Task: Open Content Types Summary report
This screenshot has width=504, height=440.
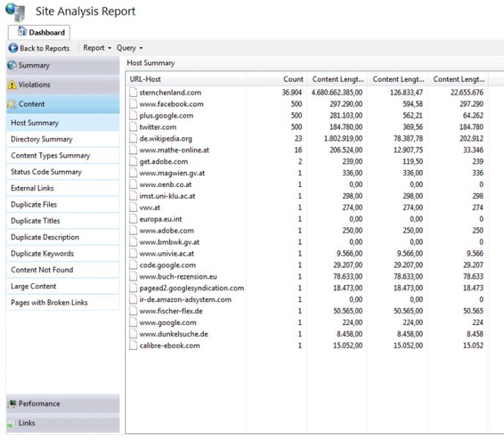Action: point(63,155)
